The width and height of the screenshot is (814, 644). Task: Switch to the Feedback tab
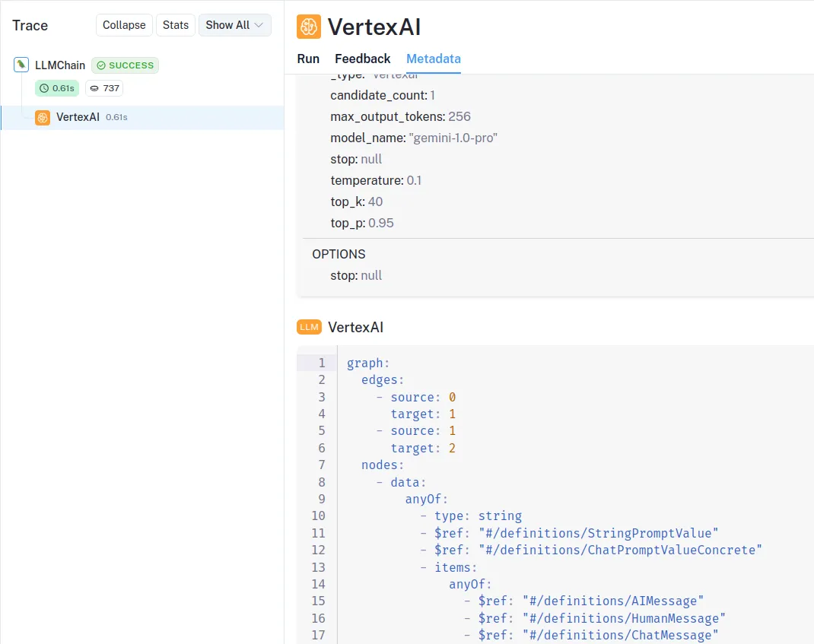362,59
